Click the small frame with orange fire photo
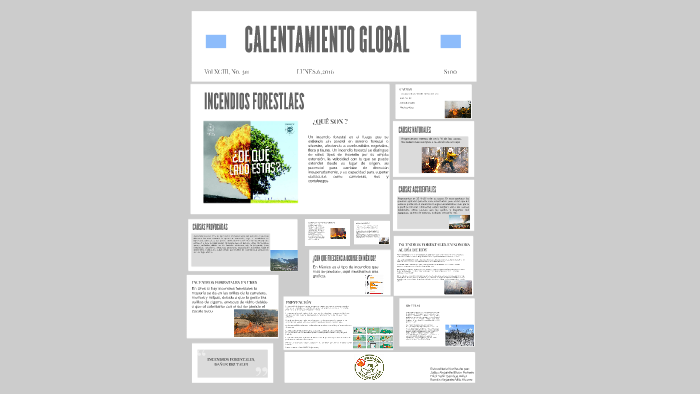The image size is (700, 394). click(327, 232)
